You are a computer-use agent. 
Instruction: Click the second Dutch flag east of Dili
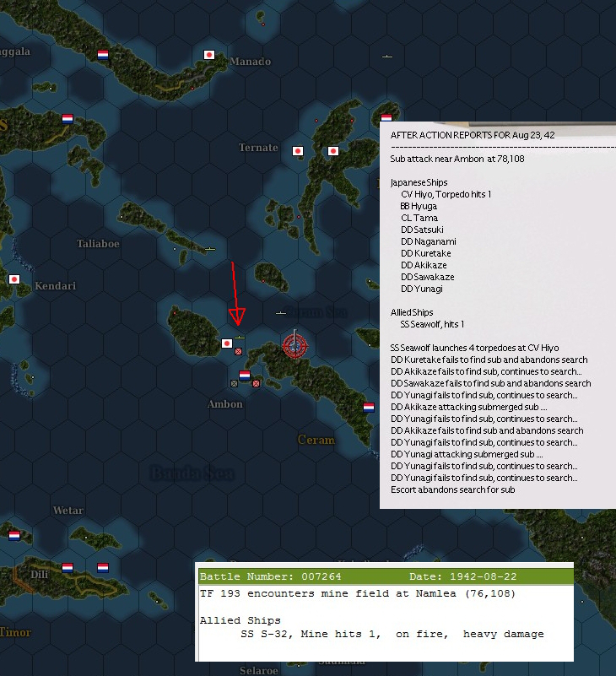pyautogui.click(x=103, y=568)
